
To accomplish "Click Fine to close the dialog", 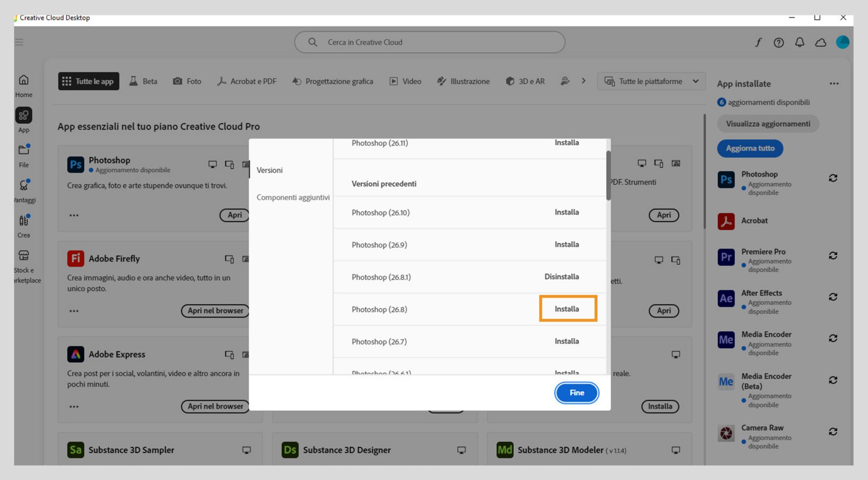I will [x=576, y=393].
